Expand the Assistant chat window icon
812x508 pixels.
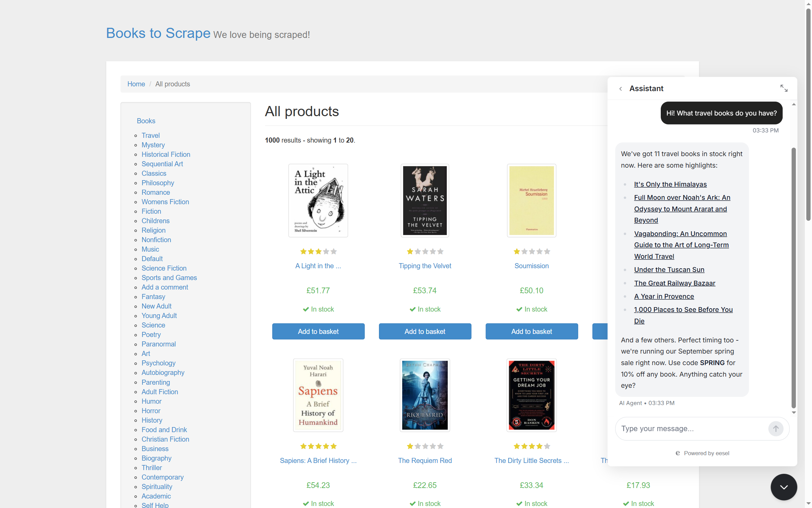click(784, 88)
